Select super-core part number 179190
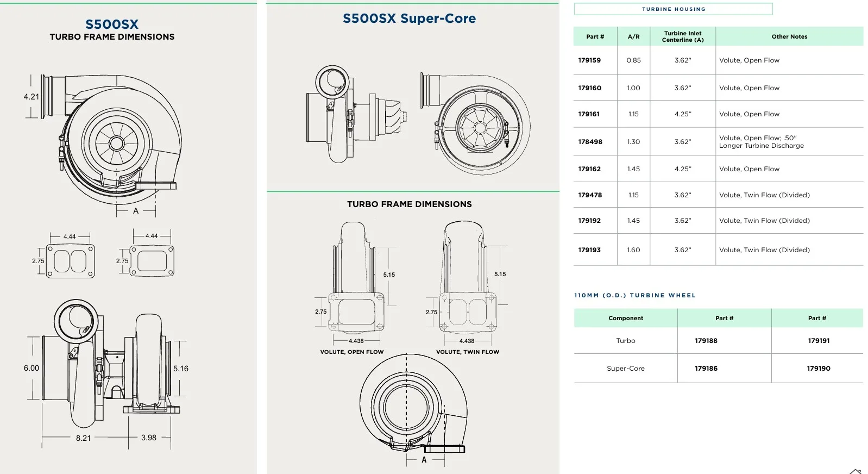868x474 pixels. coord(819,369)
